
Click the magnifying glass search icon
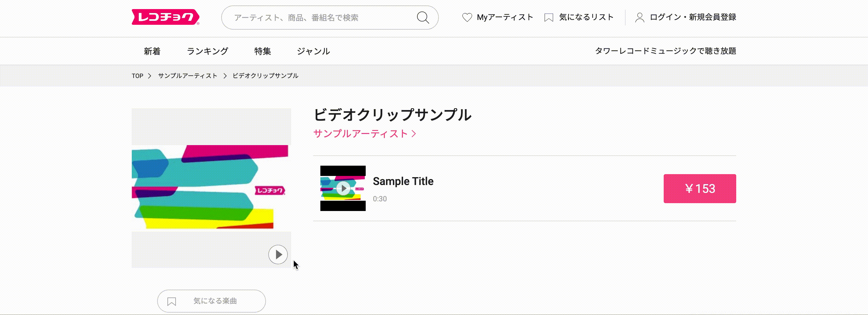(423, 18)
